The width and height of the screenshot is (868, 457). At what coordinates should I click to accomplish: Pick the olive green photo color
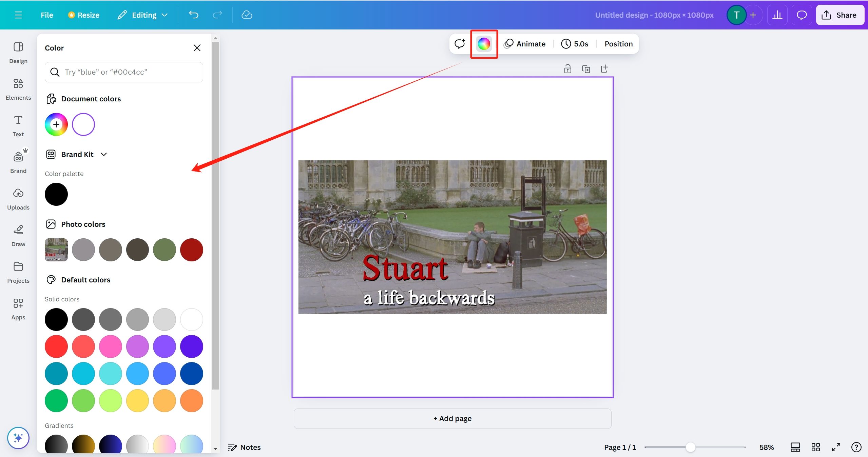165,250
